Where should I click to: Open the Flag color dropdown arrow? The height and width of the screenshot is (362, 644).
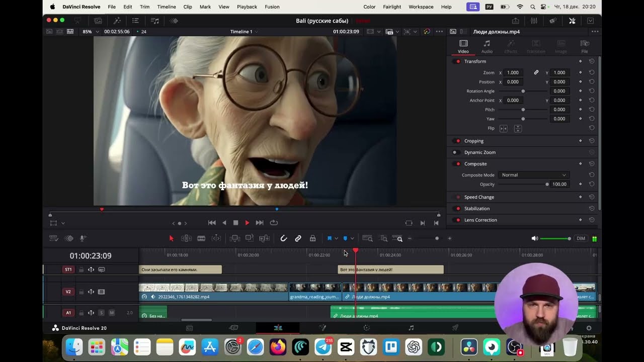[336, 238]
